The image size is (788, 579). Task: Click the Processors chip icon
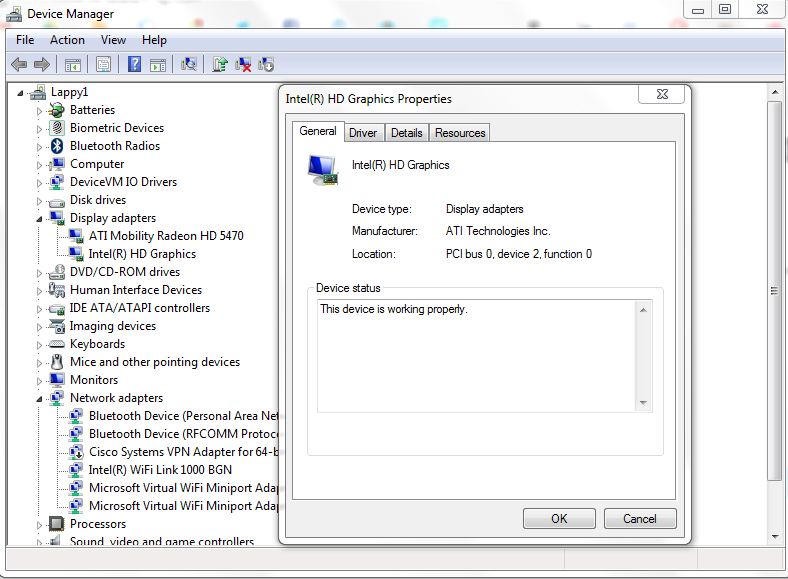57,524
